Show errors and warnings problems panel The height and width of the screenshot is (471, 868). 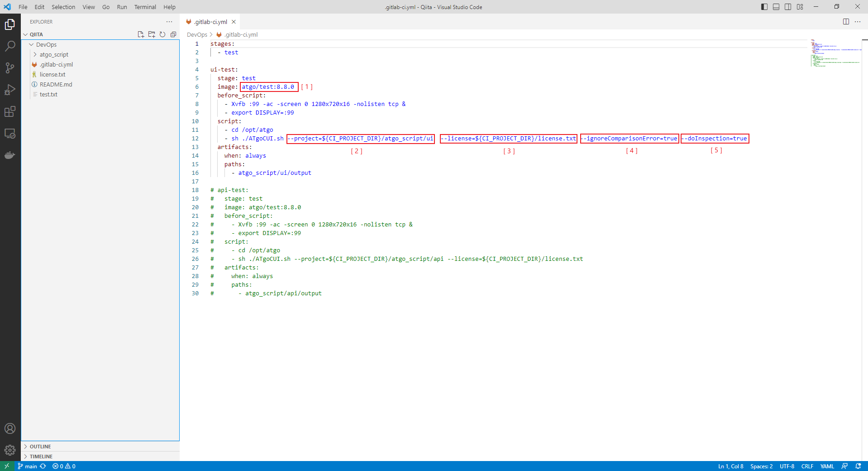click(64, 466)
